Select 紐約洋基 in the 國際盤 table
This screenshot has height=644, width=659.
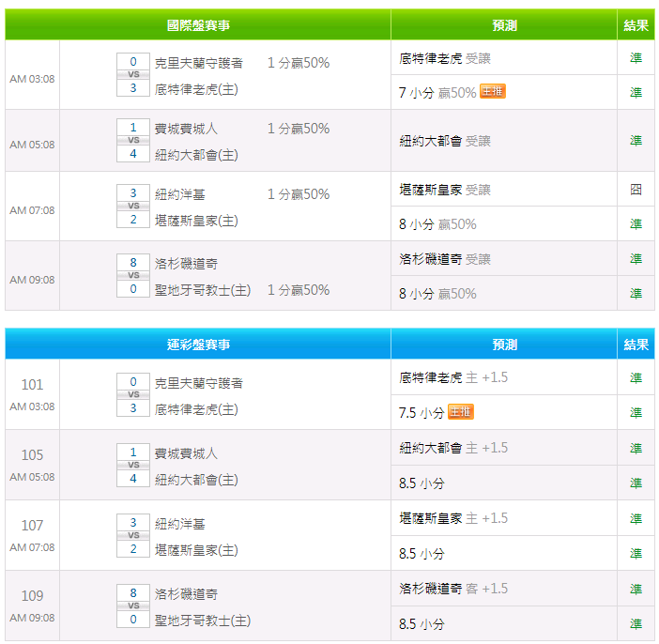[x=179, y=194]
